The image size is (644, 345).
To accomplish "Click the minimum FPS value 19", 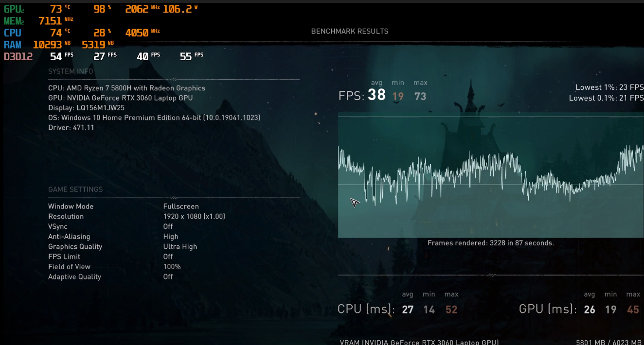I will pyautogui.click(x=398, y=96).
